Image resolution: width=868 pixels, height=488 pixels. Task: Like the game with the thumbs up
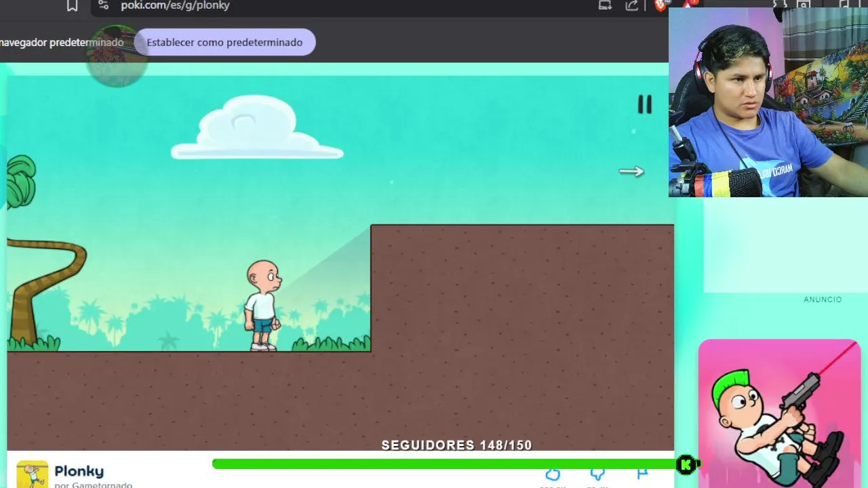click(x=553, y=474)
